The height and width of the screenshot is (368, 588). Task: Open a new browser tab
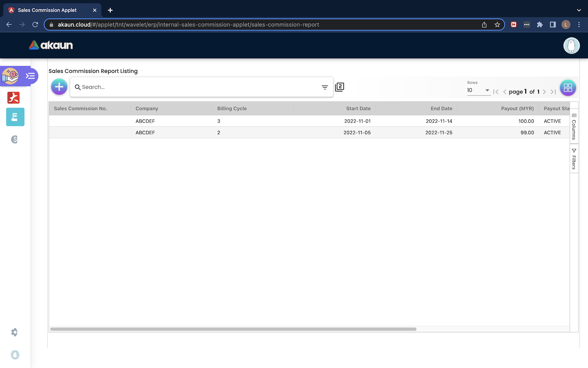coord(110,10)
